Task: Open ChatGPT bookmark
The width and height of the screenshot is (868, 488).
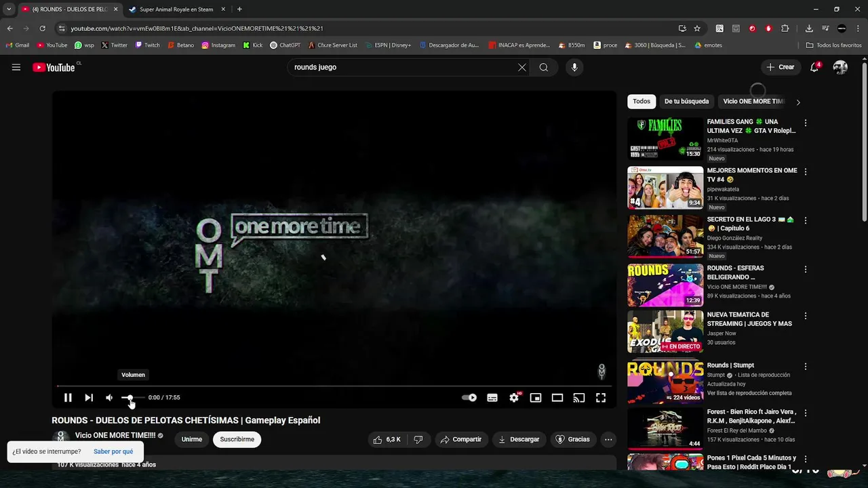Action: pyautogui.click(x=285, y=45)
